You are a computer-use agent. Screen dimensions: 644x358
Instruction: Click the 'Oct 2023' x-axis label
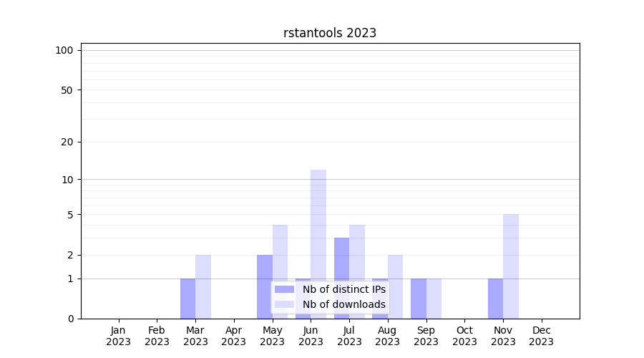coord(464,336)
